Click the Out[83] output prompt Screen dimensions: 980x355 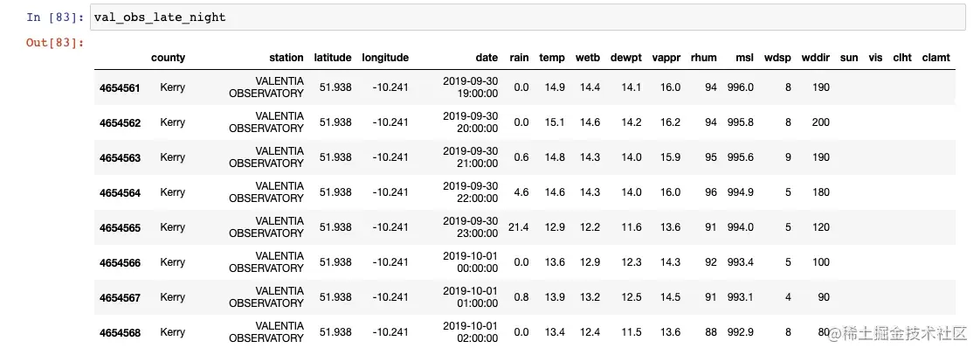(54, 43)
